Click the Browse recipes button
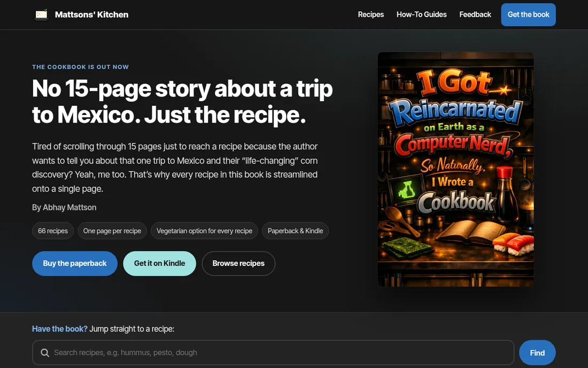The image size is (588, 368). 238,263
